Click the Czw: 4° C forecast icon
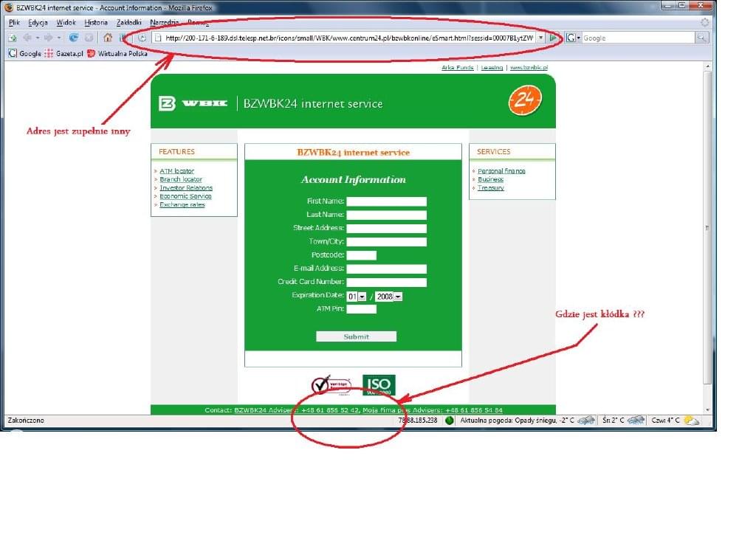The width and height of the screenshot is (756, 557). pyautogui.click(x=691, y=421)
